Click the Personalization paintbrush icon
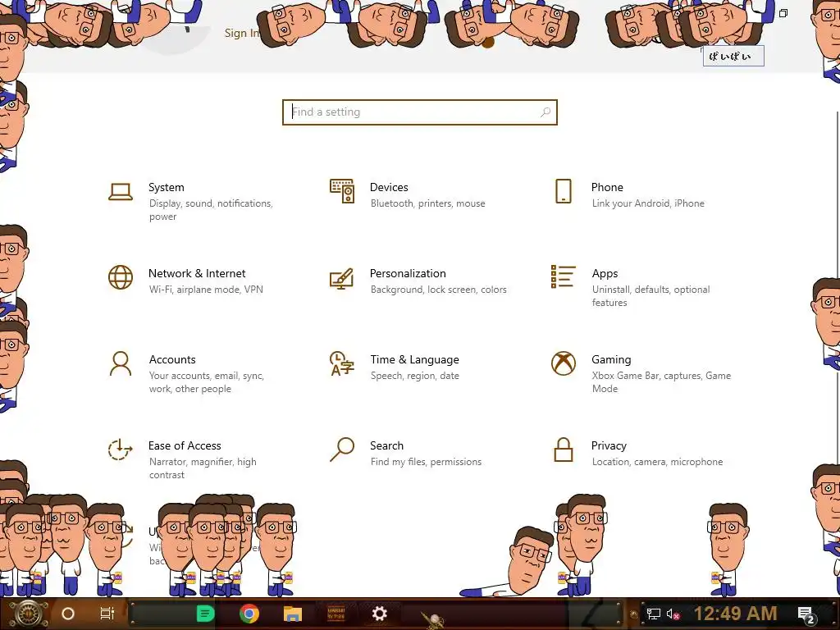Image resolution: width=840 pixels, height=630 pixels. click(342, 279)
